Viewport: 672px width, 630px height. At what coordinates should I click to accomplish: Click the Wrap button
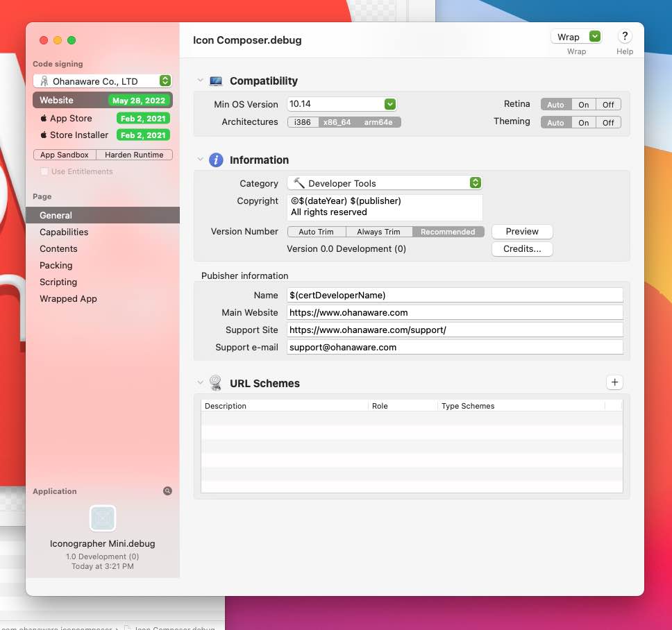[x=569, y=37]
